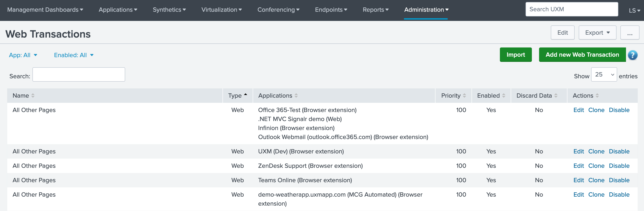Disable the Teams Online transaction
Screen dimensions: 644x211
coord(619,180)
